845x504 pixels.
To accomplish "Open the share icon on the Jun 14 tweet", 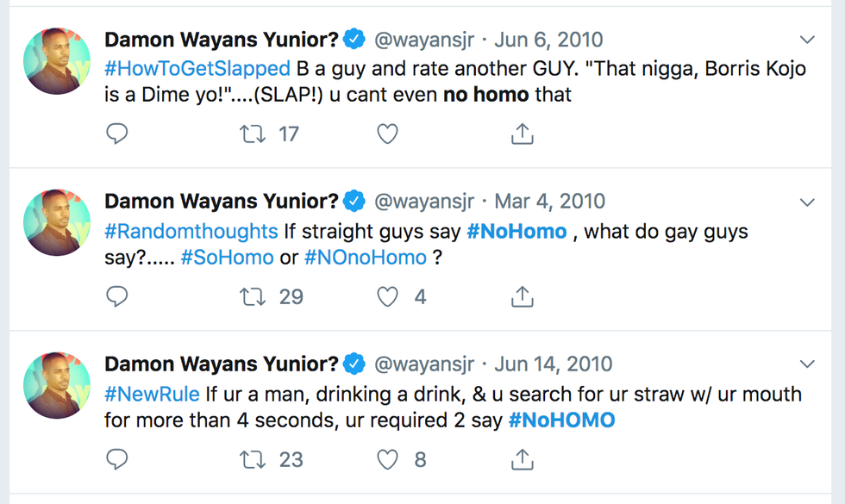I will pos(522,459).
